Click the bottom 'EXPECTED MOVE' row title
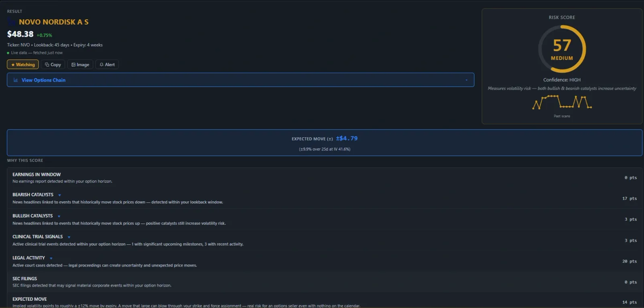The width and height of the screenshot is (644, 308). (x=29, y=299)
